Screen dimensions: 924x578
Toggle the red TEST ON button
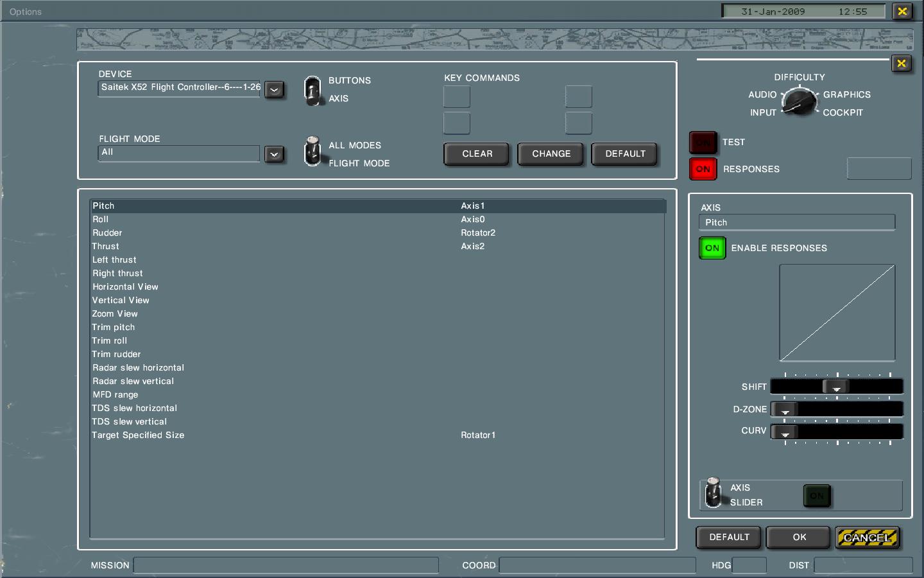coord(703,143)
